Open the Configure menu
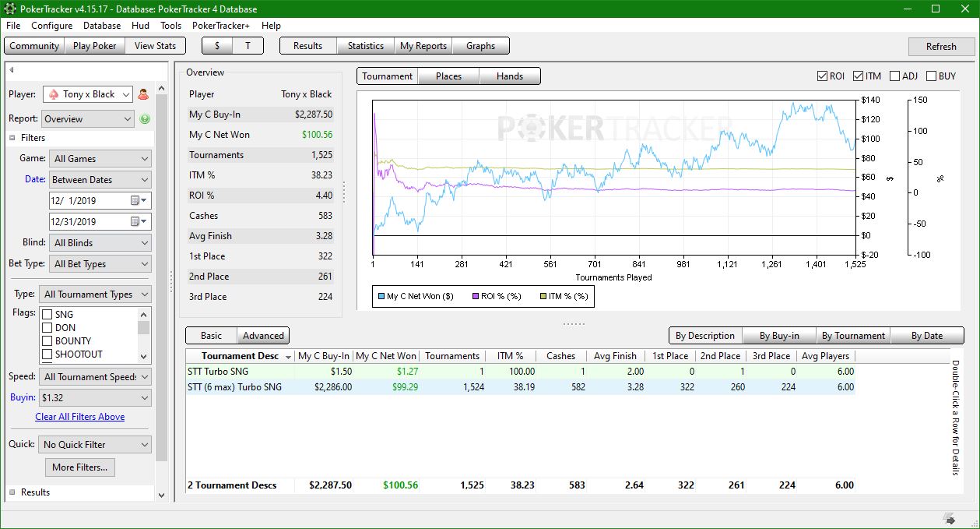 [51, 26]
